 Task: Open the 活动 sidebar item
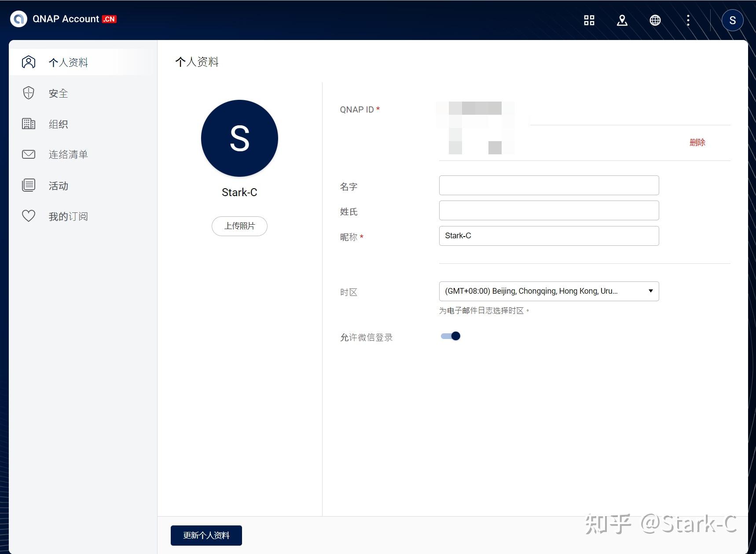coord(58,186)
